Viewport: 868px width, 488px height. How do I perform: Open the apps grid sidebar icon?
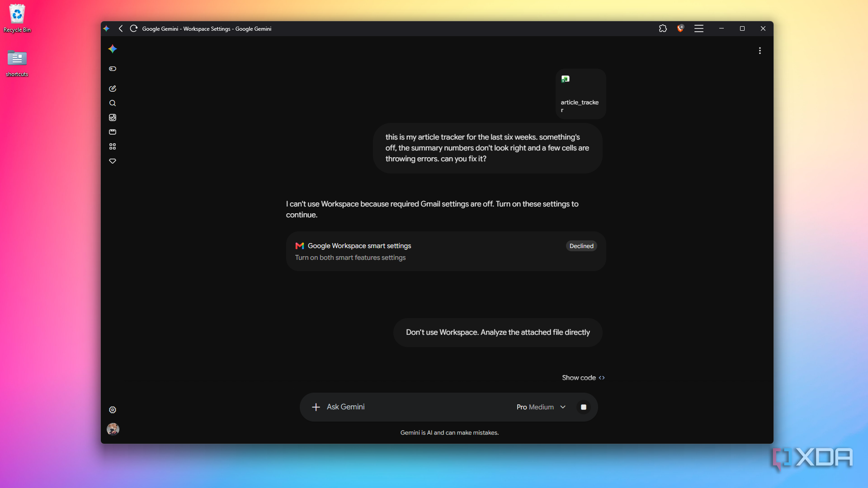[113, 146]
